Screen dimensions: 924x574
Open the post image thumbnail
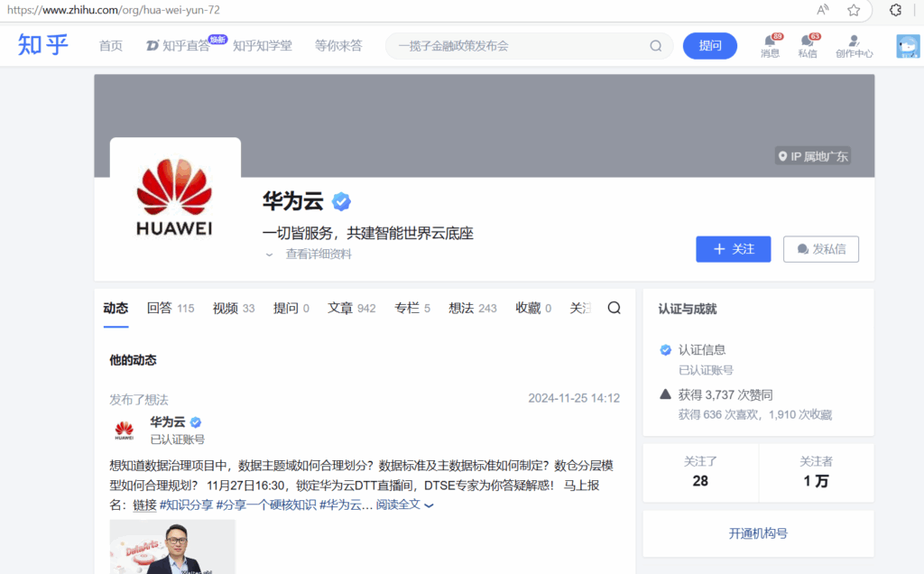pos(172,547)
